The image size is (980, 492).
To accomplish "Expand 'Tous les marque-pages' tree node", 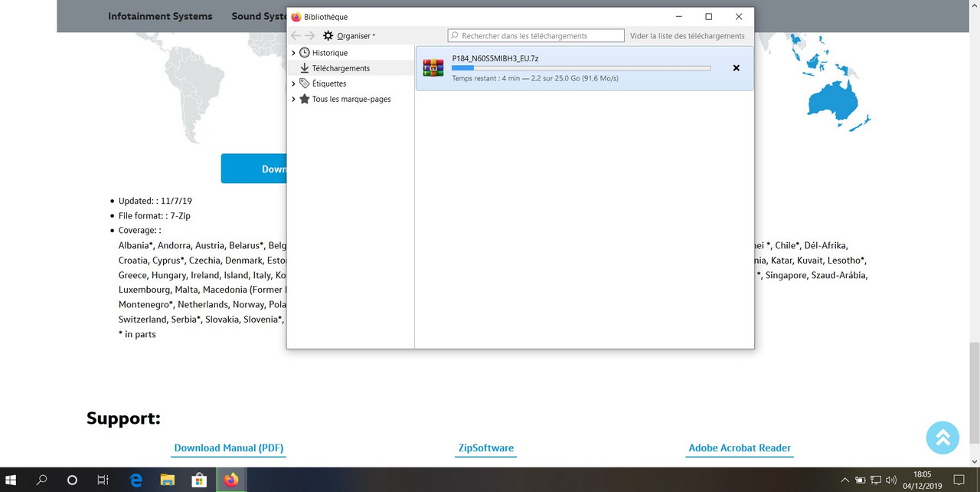I will [x=293, y=99].
